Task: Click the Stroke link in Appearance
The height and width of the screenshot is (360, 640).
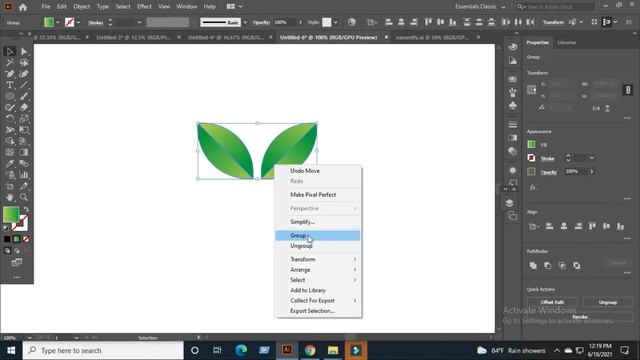Action: coord(547,158)
